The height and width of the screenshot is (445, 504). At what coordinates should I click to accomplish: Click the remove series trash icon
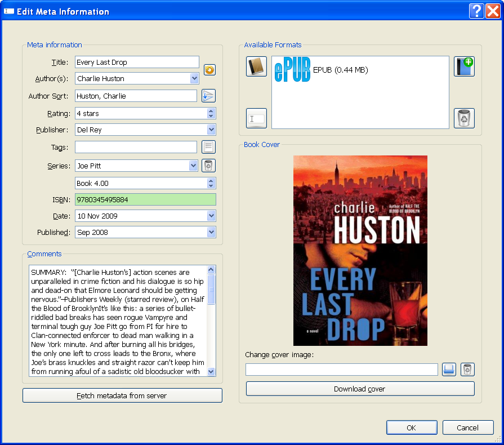(x=208, y=166)
